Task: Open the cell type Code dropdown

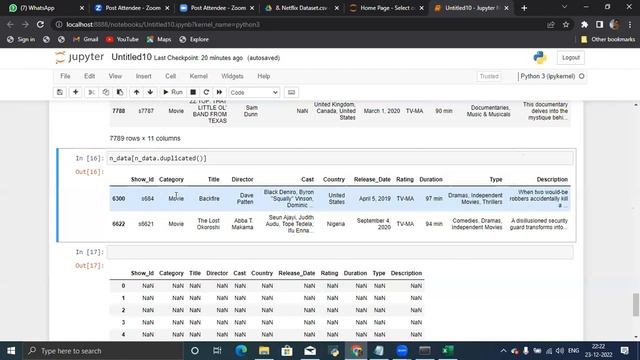Action: 254,93
